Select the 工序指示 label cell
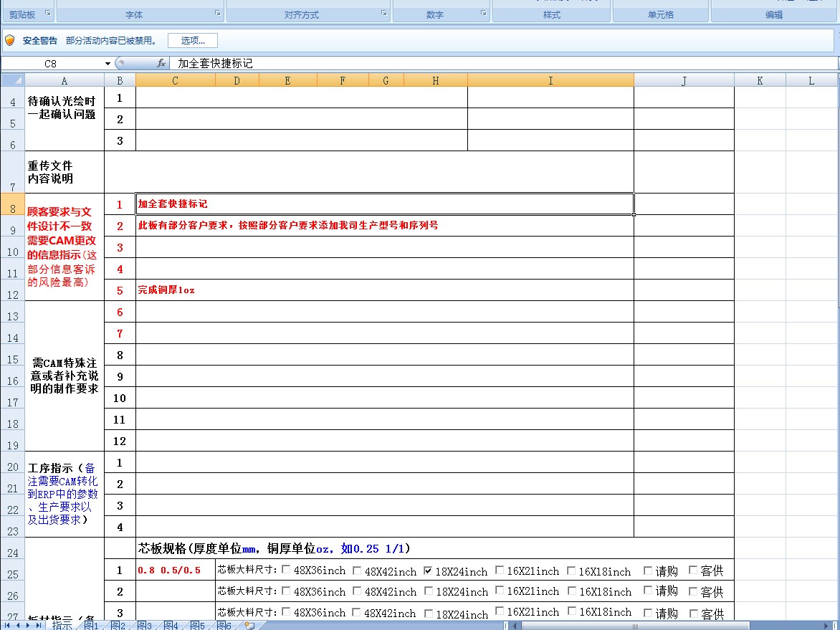The height and width of the screenshot is (630, 840). pyautogui.click(x=65, y=494)
